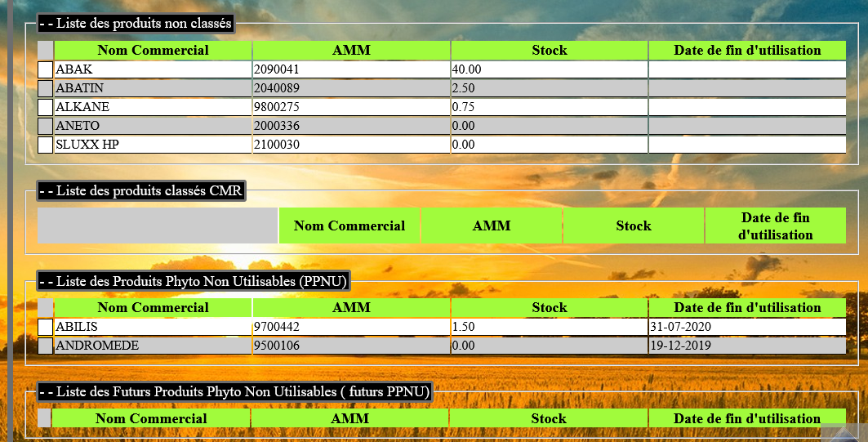Click the AMM header in PPNU table
This screenshot has width=868, height=442.
pos(351,308)
